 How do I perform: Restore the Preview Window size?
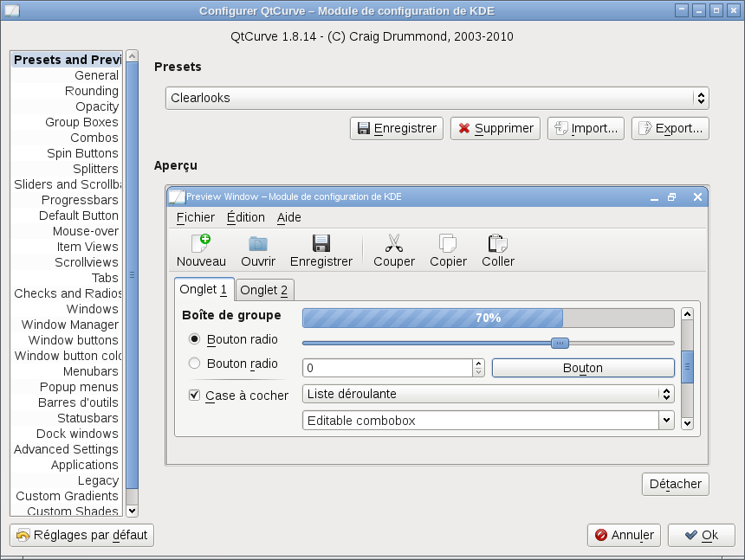pyautogui.click(x=672, y=197)
